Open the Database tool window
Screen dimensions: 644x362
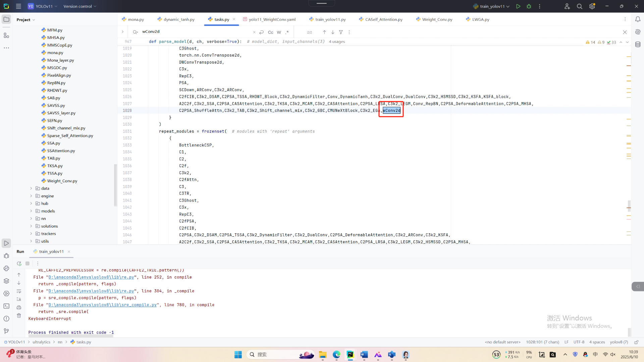click(x=638, y=45)
